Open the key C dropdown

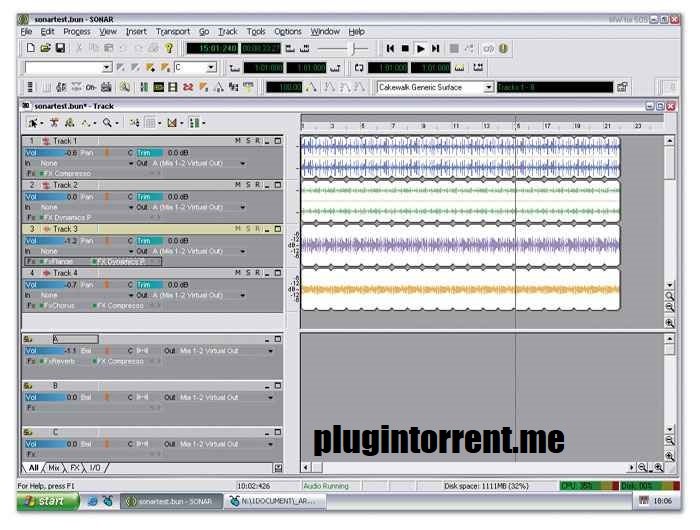point(211,67)
